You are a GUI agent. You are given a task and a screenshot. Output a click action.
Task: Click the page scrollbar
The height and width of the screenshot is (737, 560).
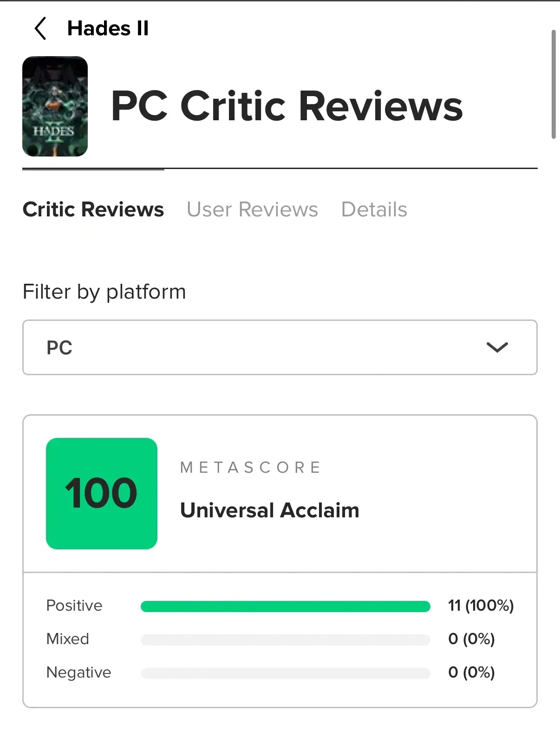tap(553, 84)
